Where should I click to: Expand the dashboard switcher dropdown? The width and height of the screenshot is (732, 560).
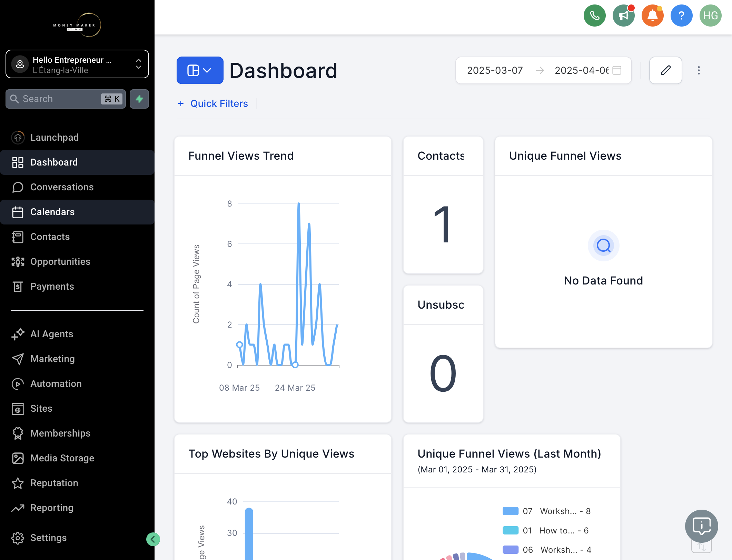(200, 70)
